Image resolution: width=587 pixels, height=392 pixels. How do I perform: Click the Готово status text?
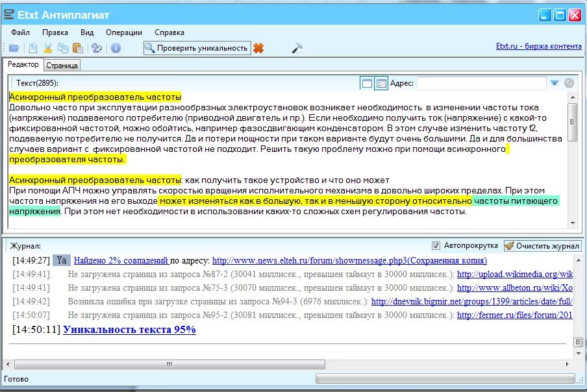click(x=16, y=379)
